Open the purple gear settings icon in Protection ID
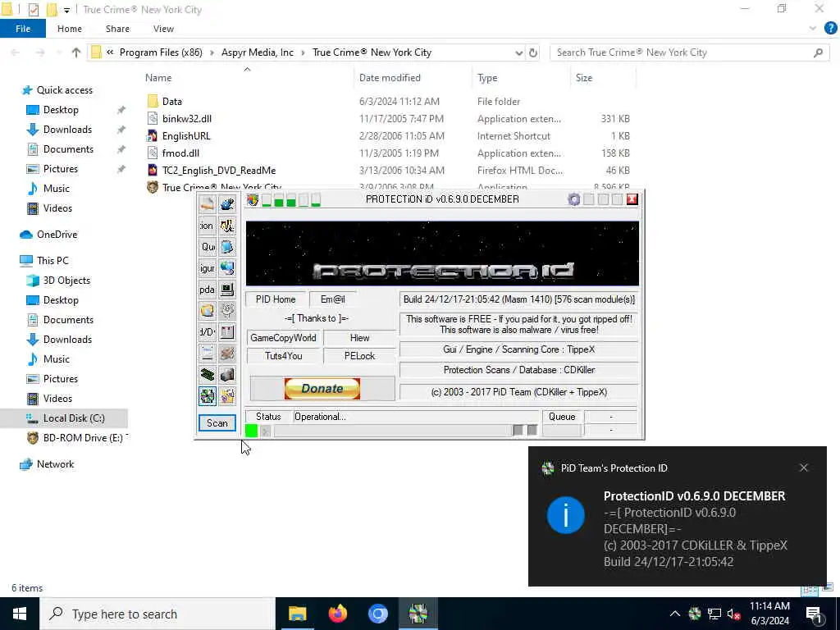The width and height of the screenshot is (840, 630). (x=573, y=200)
